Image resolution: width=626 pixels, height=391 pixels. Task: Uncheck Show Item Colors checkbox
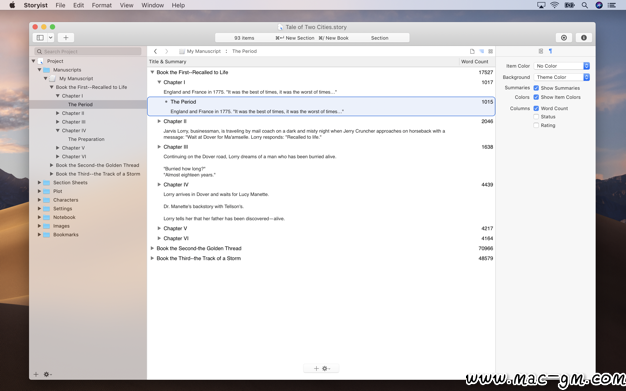536,97
